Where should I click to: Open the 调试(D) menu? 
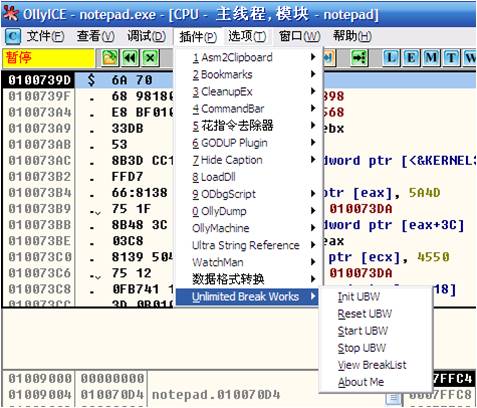click(146, 36)
